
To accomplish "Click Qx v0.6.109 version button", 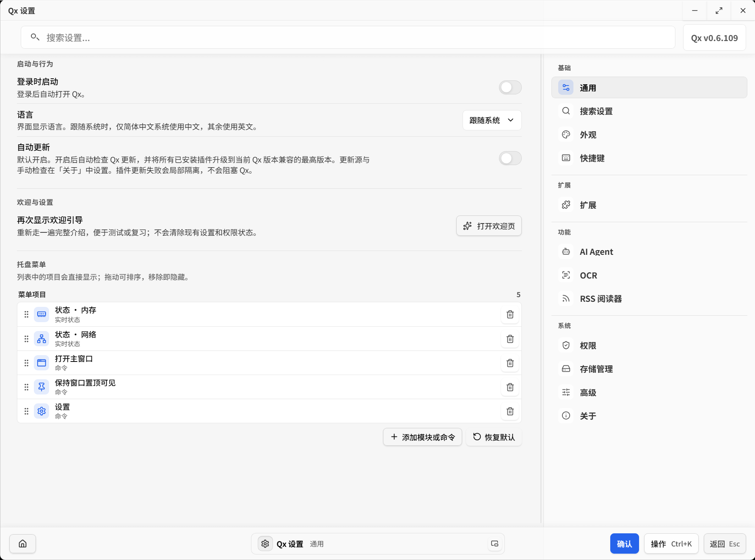I will point(714,38).
